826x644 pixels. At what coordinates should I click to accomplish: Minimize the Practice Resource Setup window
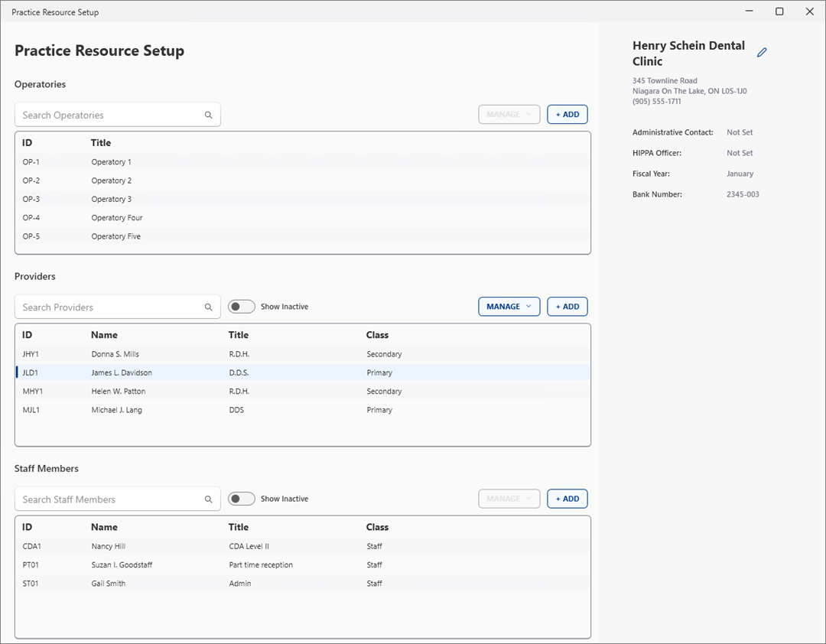coord(750,11)
